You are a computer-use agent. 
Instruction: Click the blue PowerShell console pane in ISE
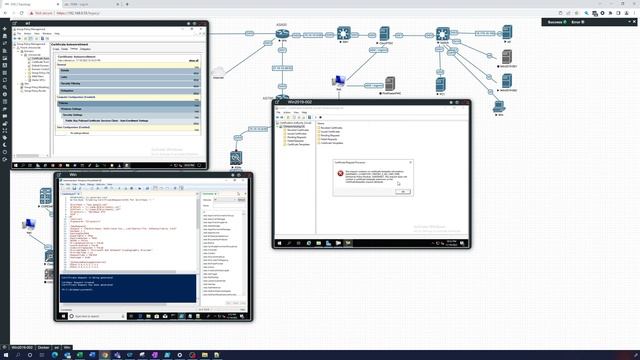(128, 288)
